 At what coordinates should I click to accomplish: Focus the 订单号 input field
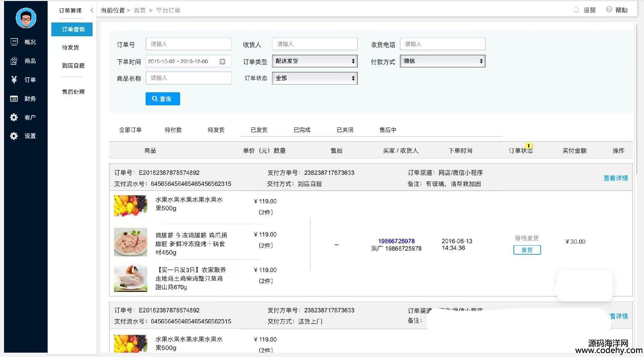tap(189, 44)
